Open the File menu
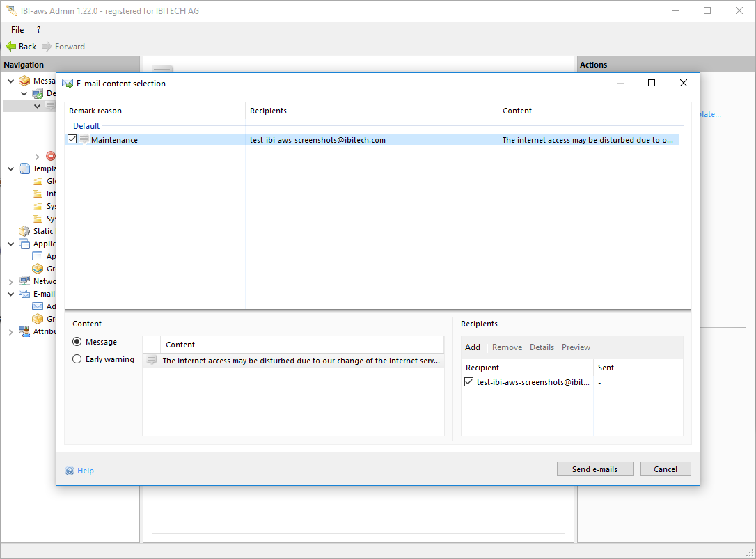Image resolution: width=756 pixels, height=559 pixels. (x=17, y=30)
